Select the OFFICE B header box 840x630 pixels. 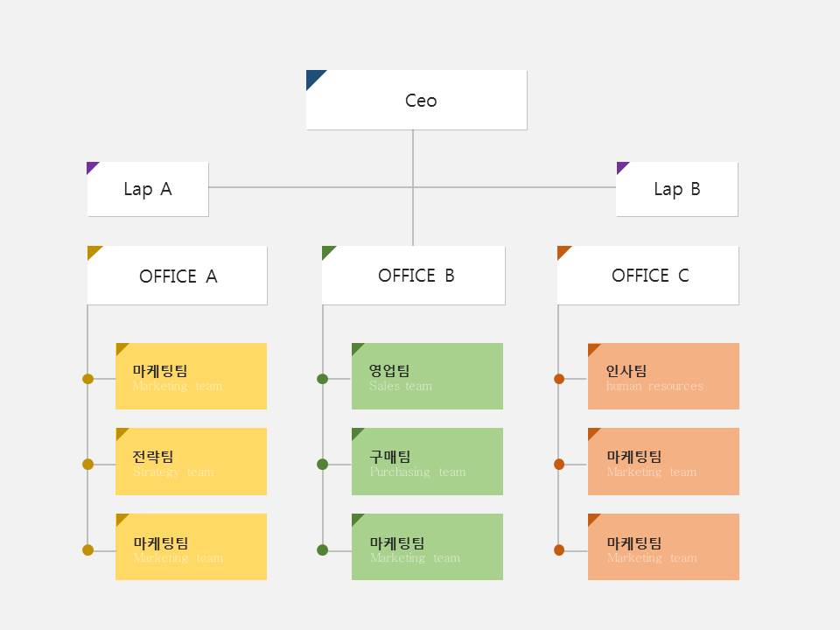point(414,276)
